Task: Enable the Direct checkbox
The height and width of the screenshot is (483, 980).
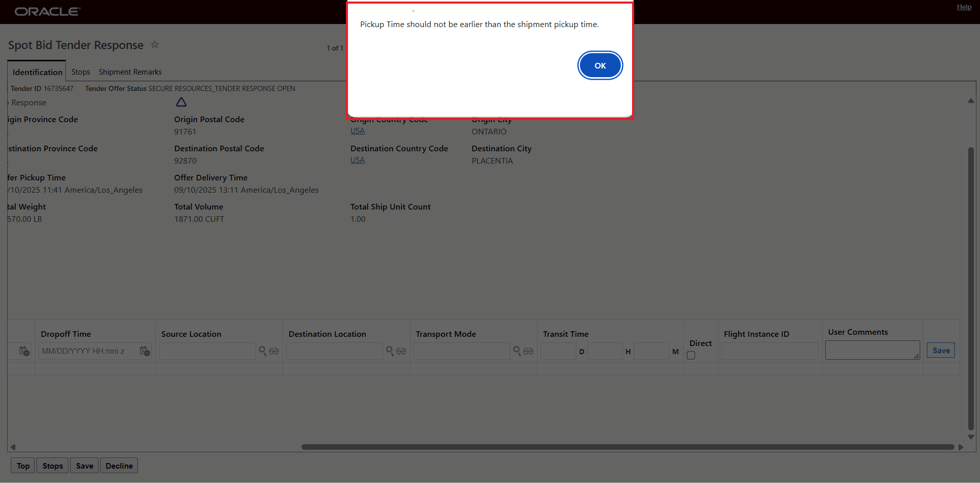Action: click(691, 355)
